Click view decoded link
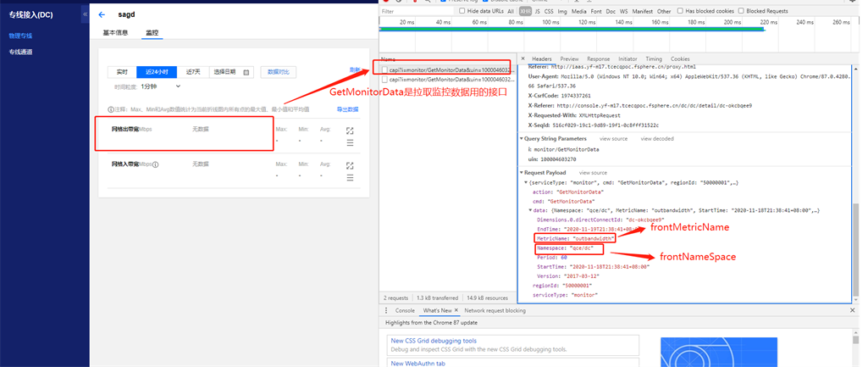This screenshot has width=868, height=367. tap(656, 139)
